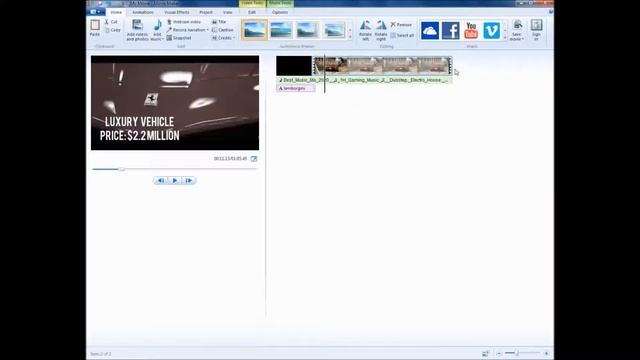Expand AutoMovie themes gallery arrow

[350, 37]
